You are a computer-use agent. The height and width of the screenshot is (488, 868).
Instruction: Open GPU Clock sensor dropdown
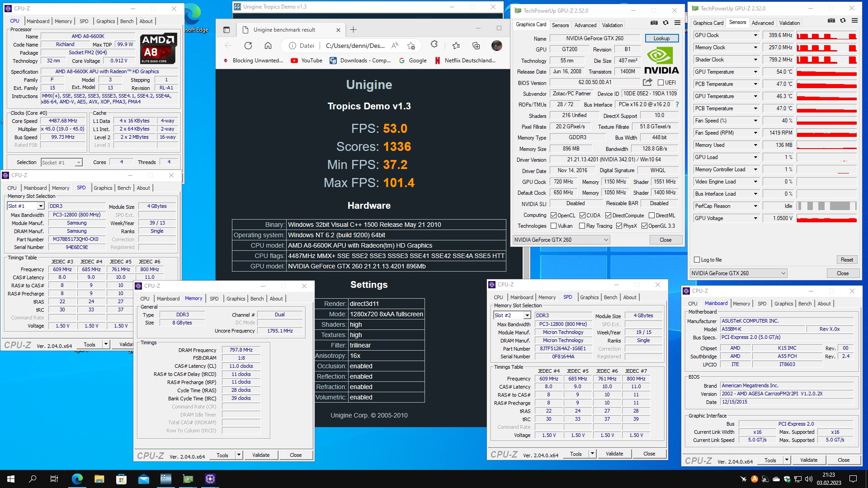[755, 35]
